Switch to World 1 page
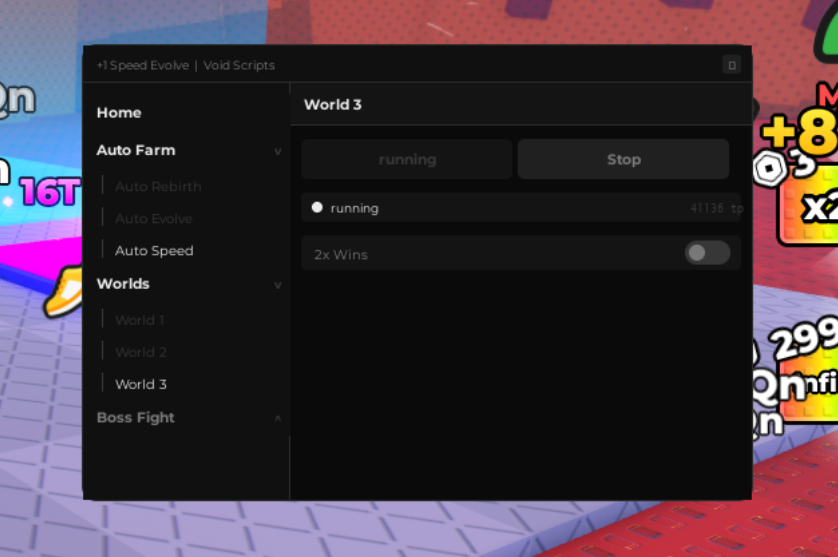 click(139, 320)
